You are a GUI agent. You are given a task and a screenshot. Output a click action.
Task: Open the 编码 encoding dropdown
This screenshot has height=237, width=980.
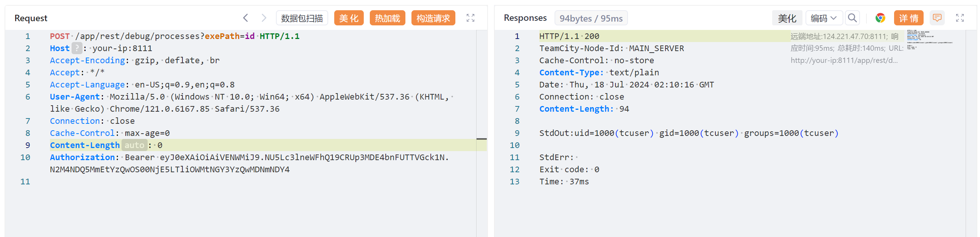pos(823,18)
